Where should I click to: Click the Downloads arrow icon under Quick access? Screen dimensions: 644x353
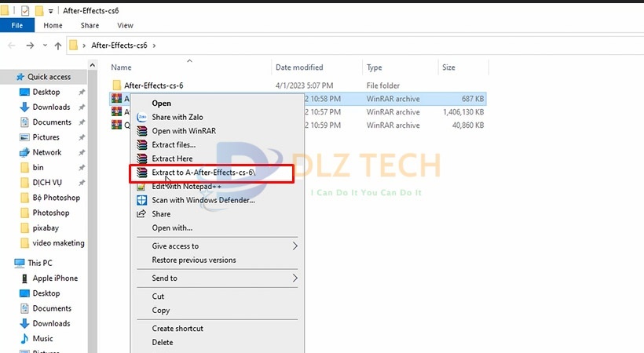pyautogui.click(x=24, y=107)
